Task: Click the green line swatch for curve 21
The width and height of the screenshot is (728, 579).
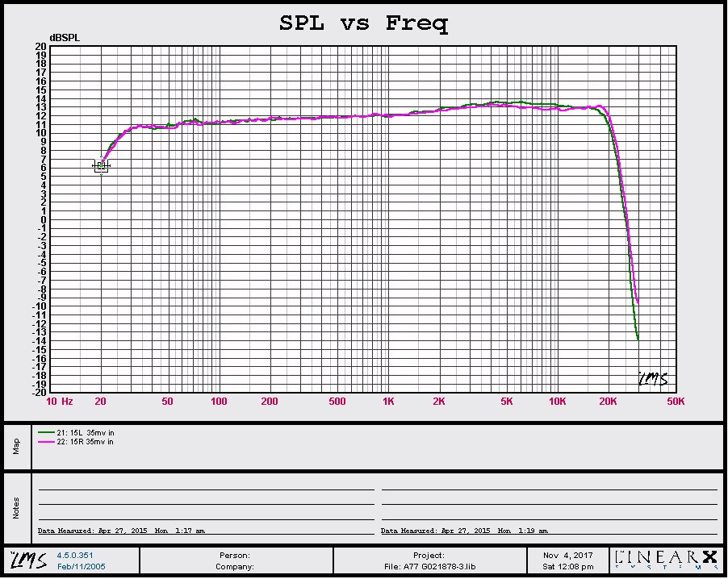Action: pos(46,433)
